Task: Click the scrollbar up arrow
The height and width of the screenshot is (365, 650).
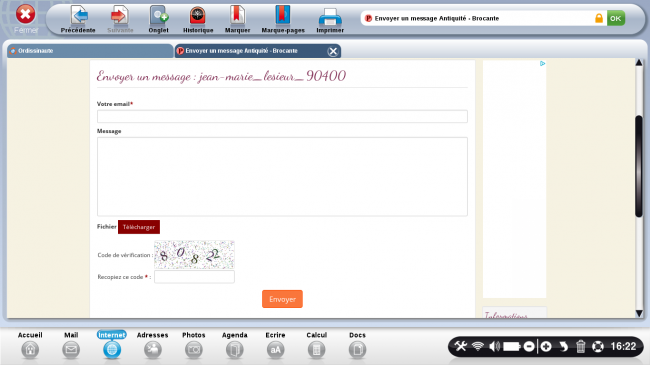Action: (x=639, y=63)
